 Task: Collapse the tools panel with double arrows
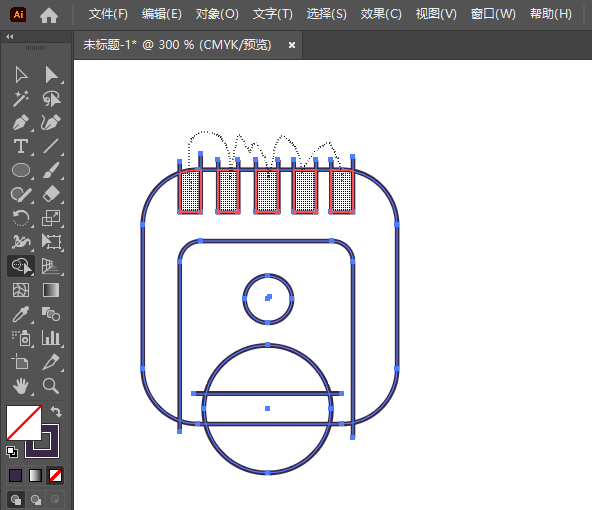pos(10,37)
